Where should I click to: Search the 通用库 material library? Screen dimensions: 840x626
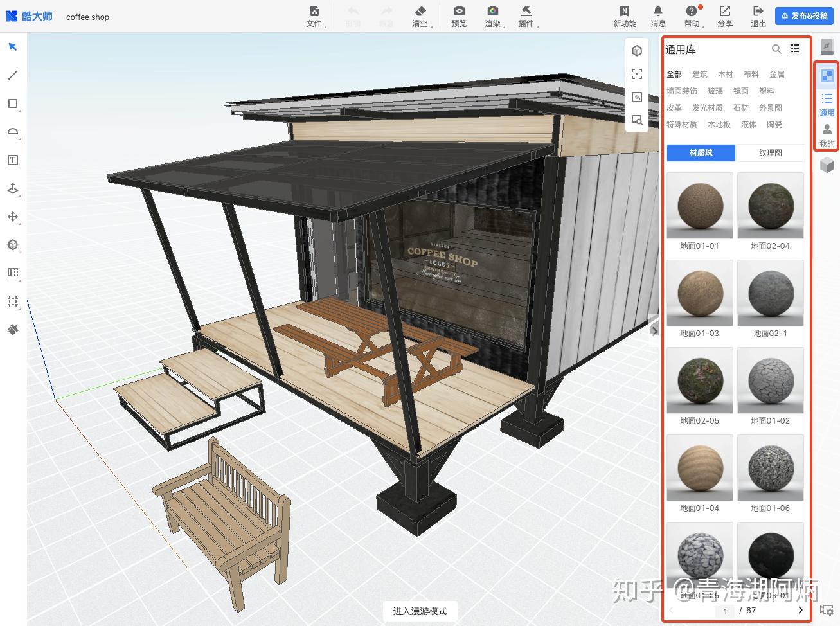point(776,49)
